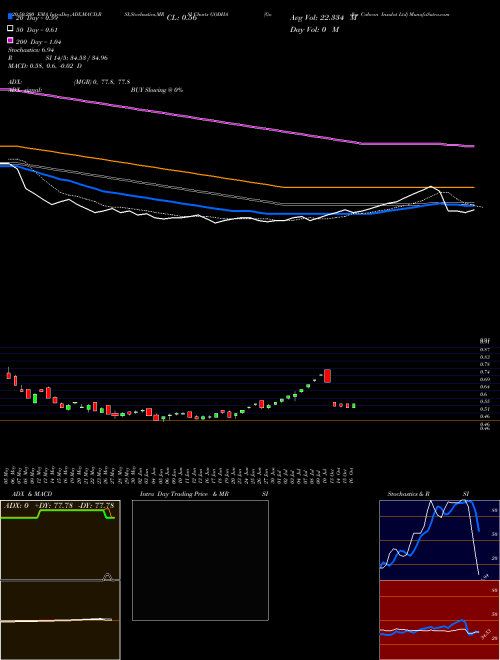500x660 pixels.
Task: Select the "Avg Vol: 22.334 M" text
Action: tap(323, 18)
